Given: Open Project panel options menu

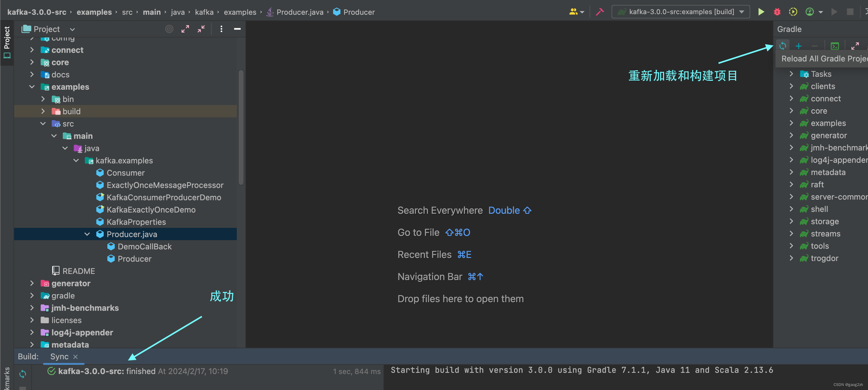Looking at the screenshot, I should pyautogui.click(x=221, y=29).
